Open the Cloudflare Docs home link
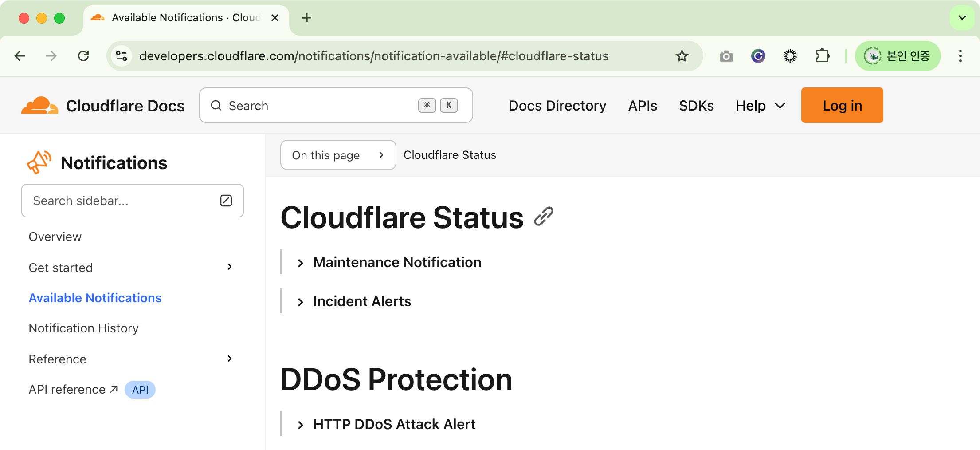The image size is (980, 450). [x=103, y=106]
